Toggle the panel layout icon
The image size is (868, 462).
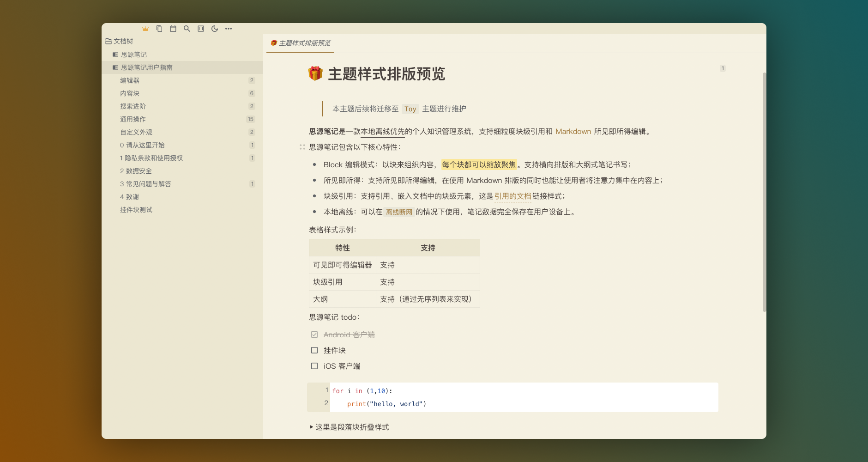201,29
